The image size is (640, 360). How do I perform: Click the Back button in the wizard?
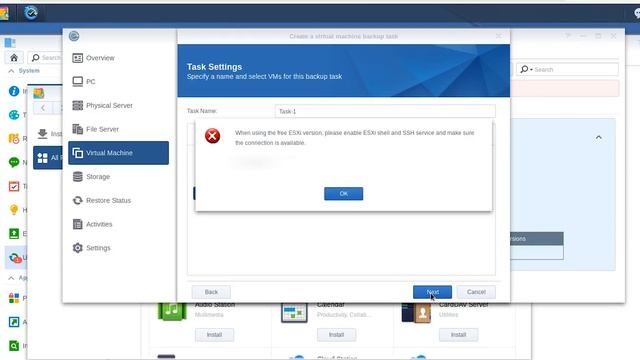211,292
